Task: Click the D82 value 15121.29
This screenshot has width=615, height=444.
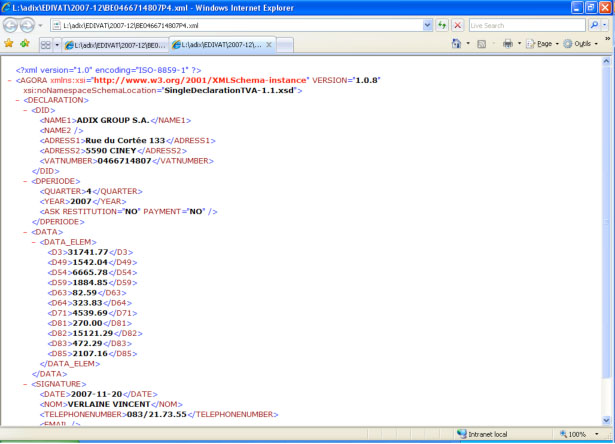Action: click(x=93, y=333)
